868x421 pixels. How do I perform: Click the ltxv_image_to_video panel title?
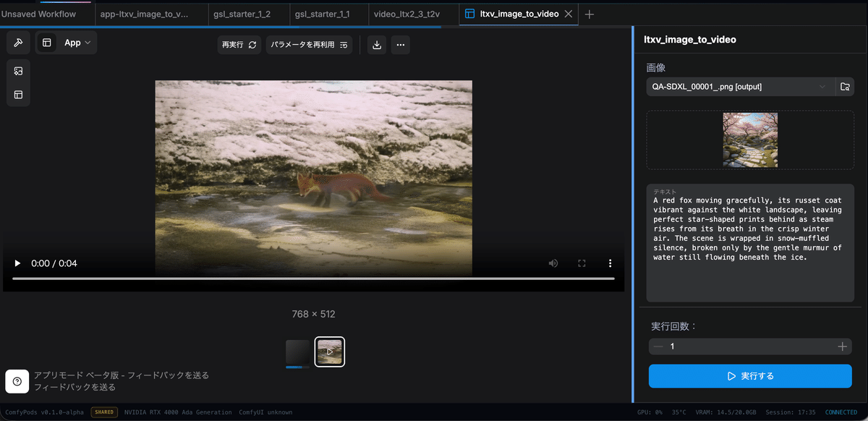[x=690, y=40]
